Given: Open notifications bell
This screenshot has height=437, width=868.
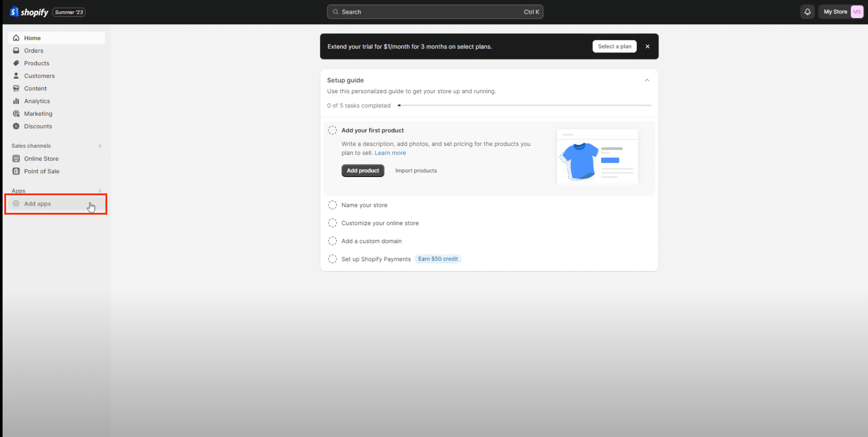Looking at the screenshot, I should pos(807,12).
